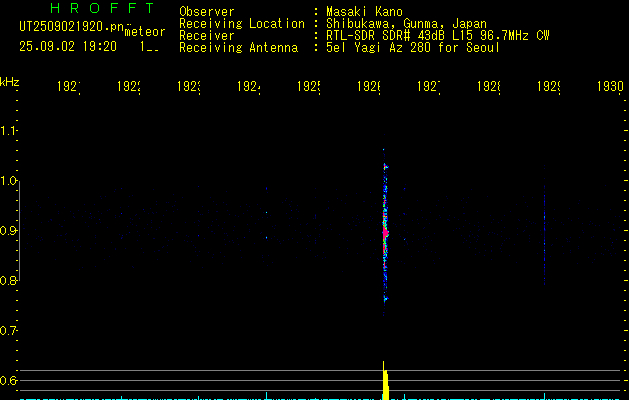Click the pink meteor echo core at 0.9 kHz
Image resolution: width=629 pixels, height=400 pixels.
386,233
